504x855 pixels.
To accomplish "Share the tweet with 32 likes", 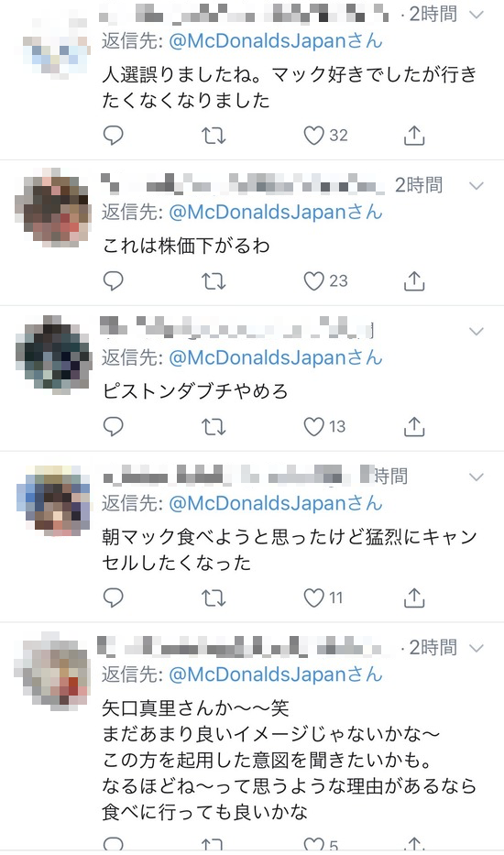I will (414, 136).
